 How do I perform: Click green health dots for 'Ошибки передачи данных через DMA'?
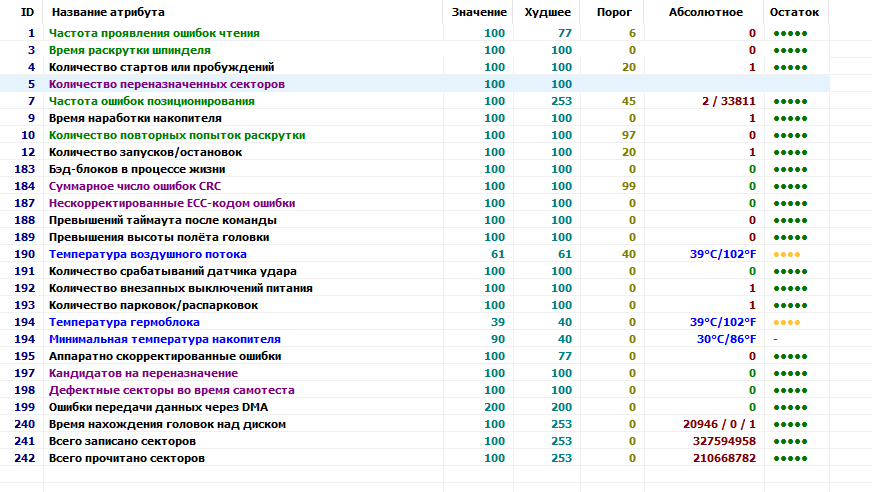coord(790,407)
